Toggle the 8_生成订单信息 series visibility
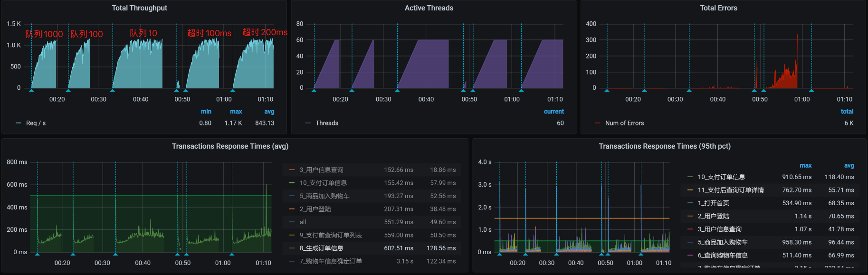 (321, 248)
